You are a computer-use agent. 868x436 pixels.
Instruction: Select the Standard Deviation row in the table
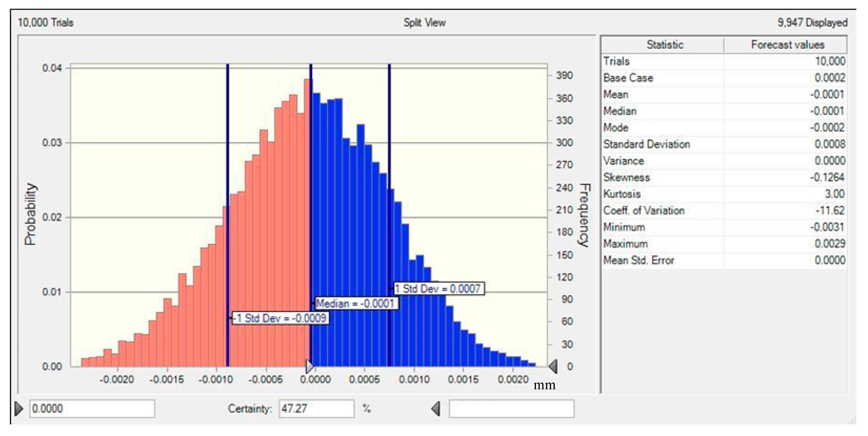724,144
